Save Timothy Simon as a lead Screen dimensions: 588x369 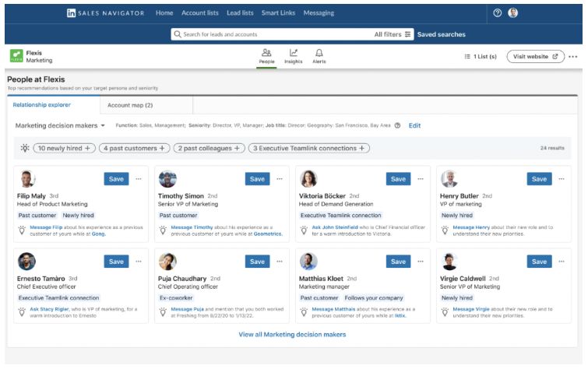pos(257,179)
